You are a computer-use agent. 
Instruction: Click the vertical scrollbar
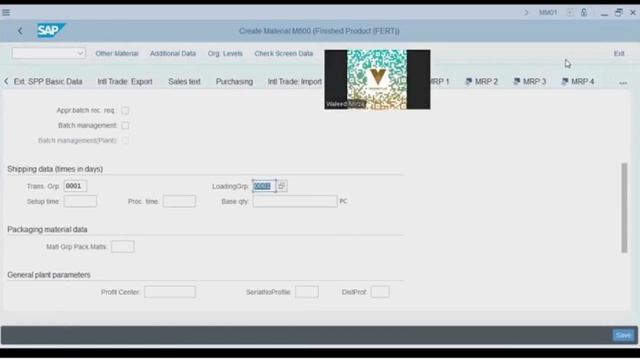[x=624, y=208]
